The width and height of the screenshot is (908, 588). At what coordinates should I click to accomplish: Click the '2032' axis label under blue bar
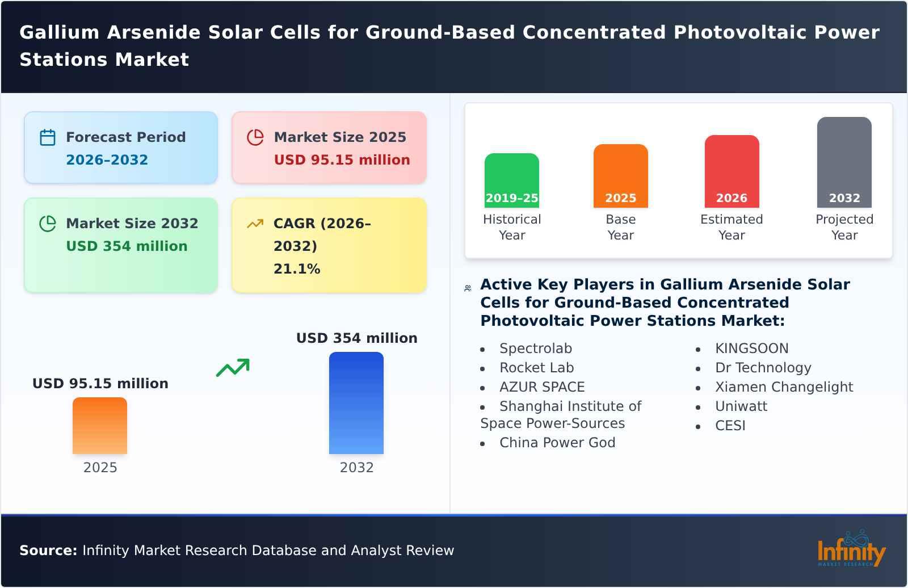357,468
